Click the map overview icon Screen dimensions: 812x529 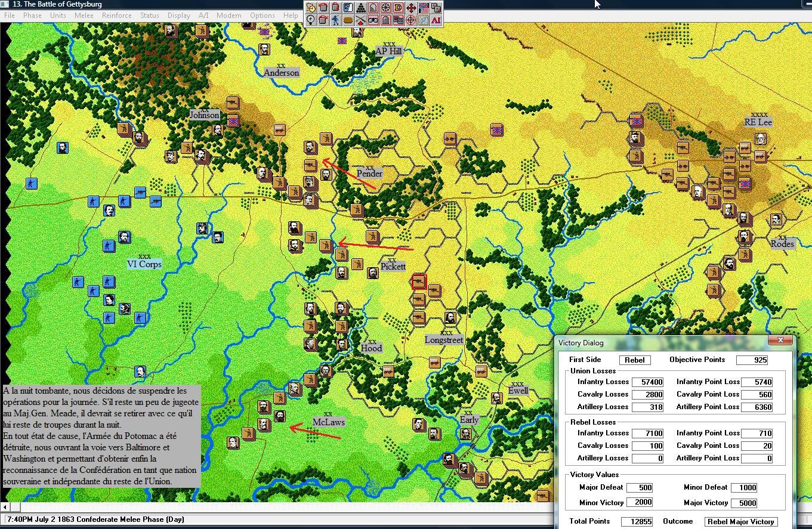click(x=424, y=20)
